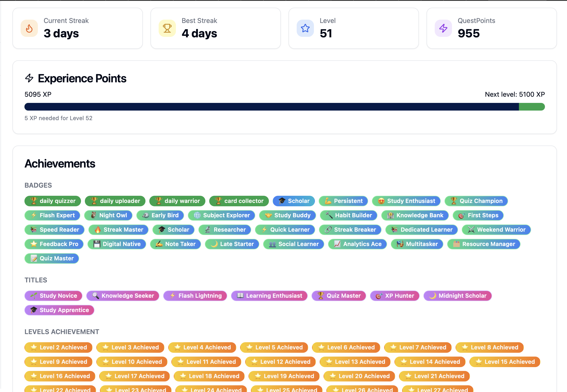This screenshot has width=567, height=392.
Task: Click the Achievements section heading
Action: 60,163
